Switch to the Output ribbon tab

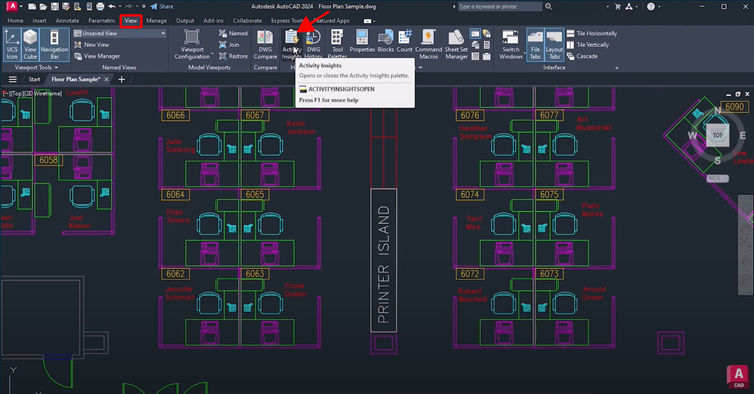coord(185,21)
